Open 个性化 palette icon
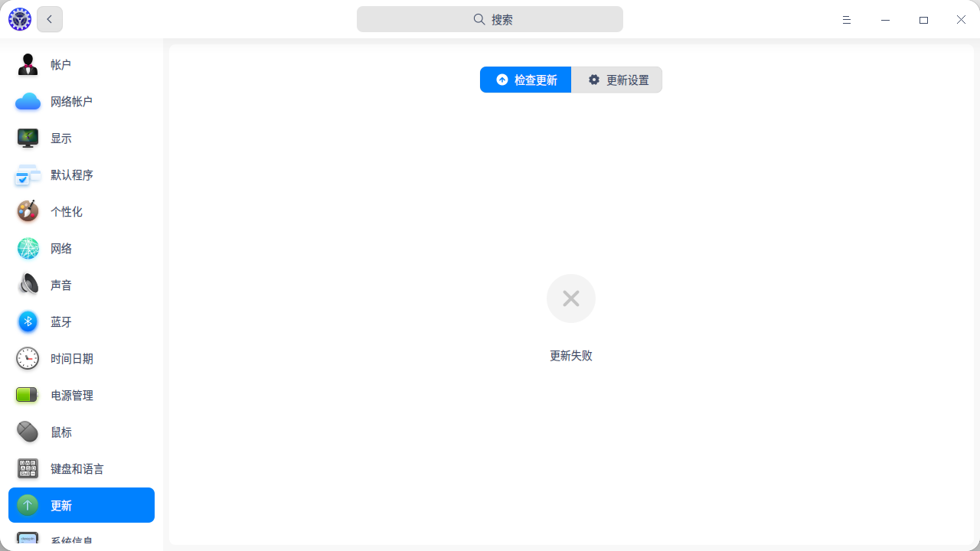 (x=28, y=212)
